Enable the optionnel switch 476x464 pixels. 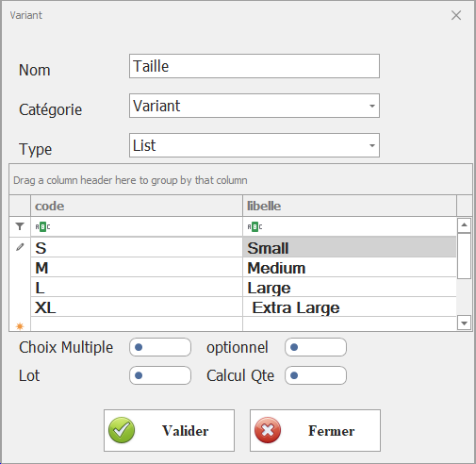[x=316, y=347]
